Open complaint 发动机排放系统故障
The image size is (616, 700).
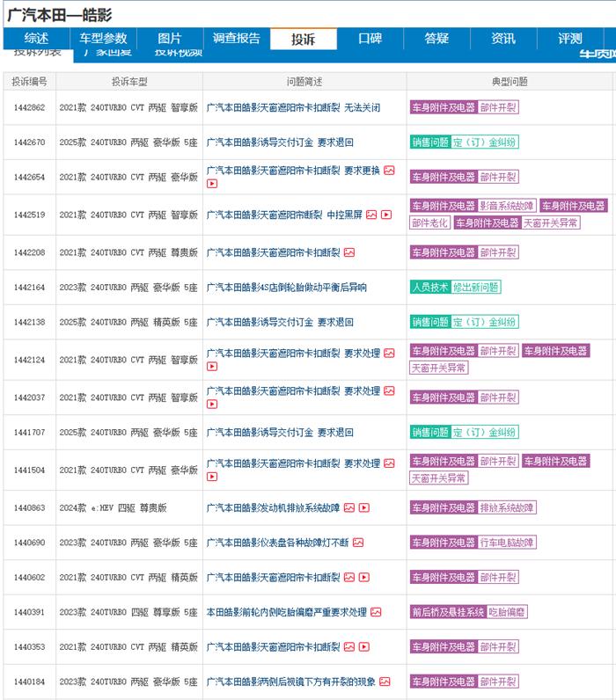273,507
